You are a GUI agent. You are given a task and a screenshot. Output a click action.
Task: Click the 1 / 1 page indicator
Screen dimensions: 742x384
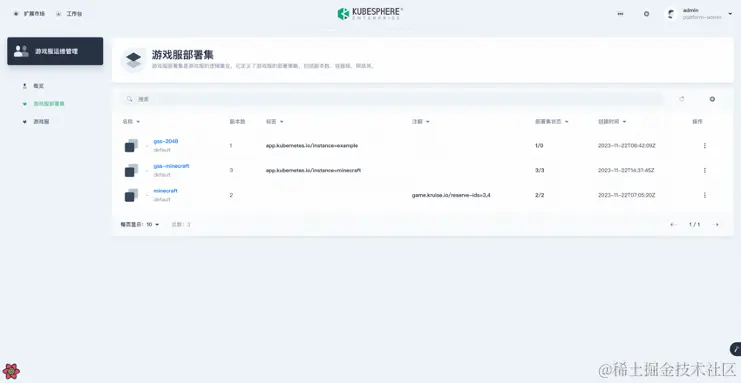694,224
